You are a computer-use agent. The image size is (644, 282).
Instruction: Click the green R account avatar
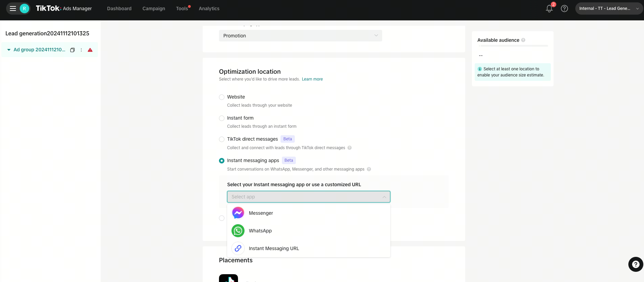pyautogui.click(x=24, y=8)
